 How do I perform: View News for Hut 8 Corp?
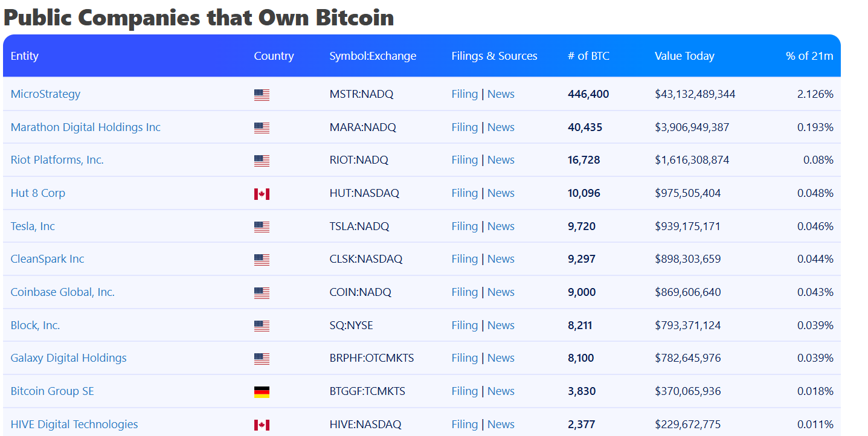tap(501, 193)
